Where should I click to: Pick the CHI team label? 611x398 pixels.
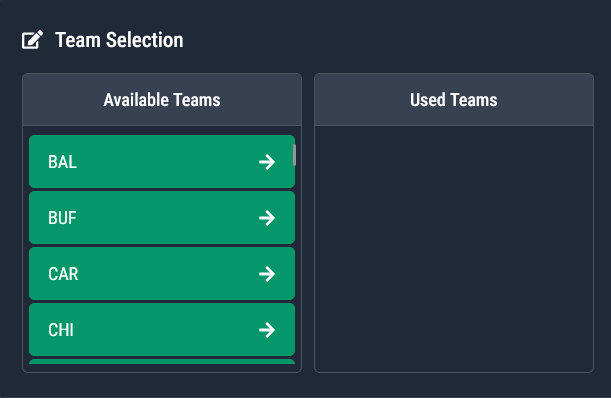(x=61, y=330)
